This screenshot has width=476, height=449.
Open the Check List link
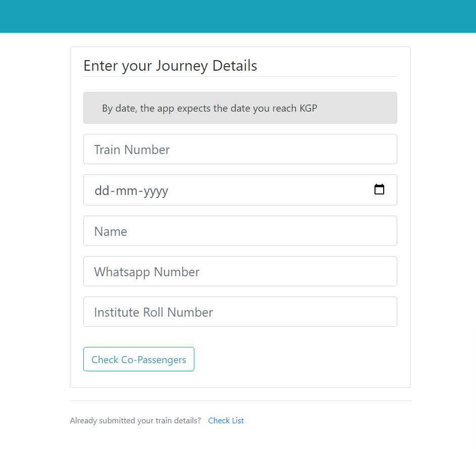tap(226, 420)
